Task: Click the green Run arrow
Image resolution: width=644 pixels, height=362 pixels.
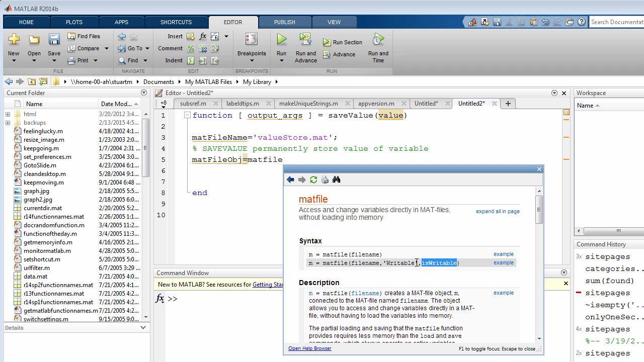Action: [x=281, y=39]
